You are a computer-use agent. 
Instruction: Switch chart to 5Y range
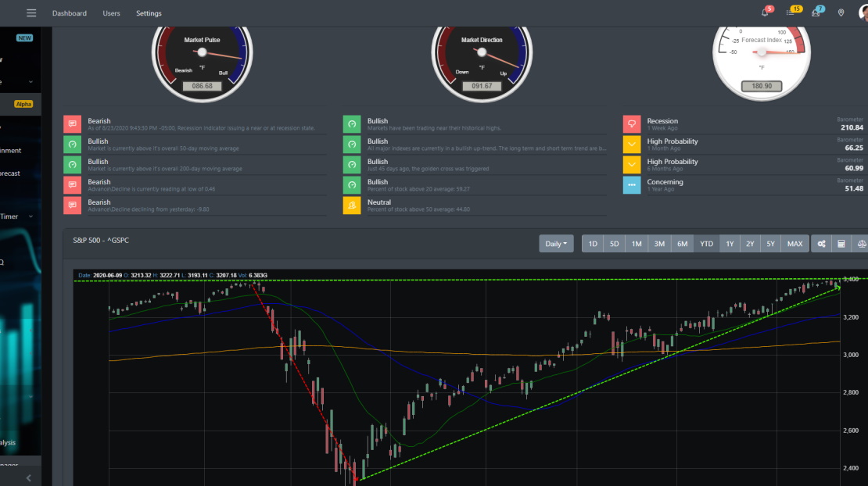770,244
